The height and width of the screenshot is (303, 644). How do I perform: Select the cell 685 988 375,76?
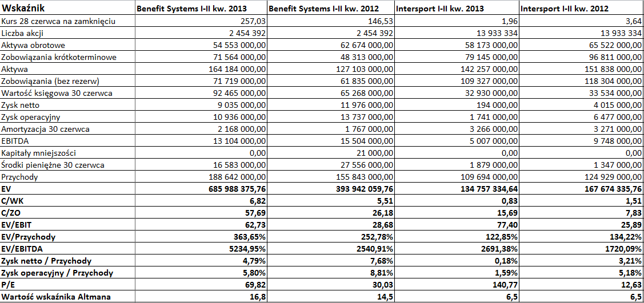(201, 189)
